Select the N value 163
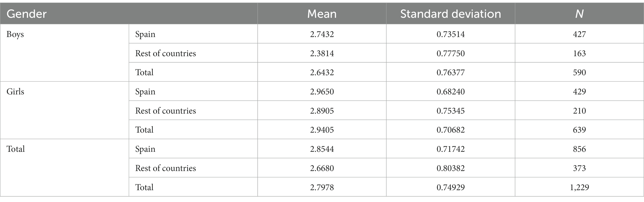Screen dimensions: 644x202 579,53
